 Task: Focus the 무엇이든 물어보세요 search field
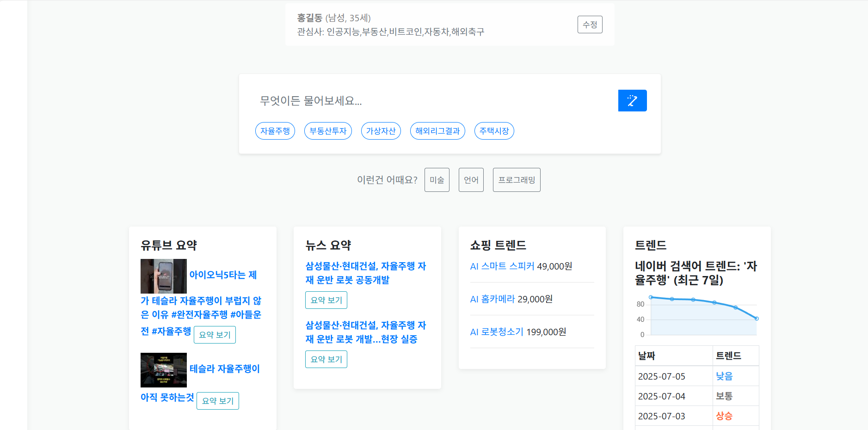(x=435, y=101)
